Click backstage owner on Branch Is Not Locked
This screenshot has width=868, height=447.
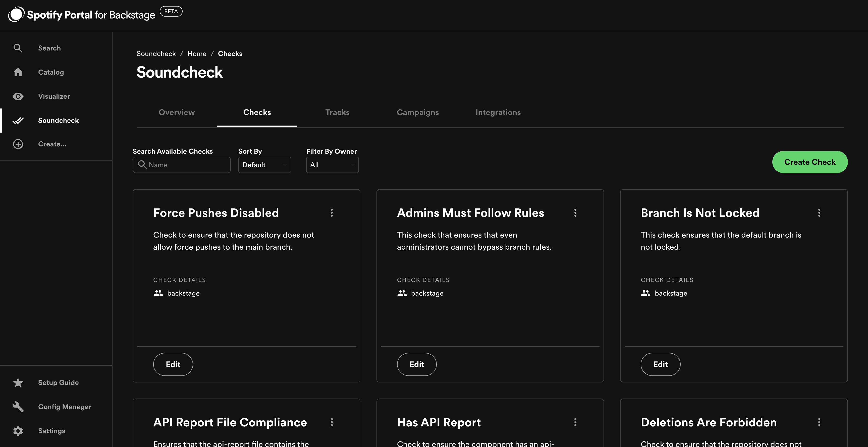point(671,293)
